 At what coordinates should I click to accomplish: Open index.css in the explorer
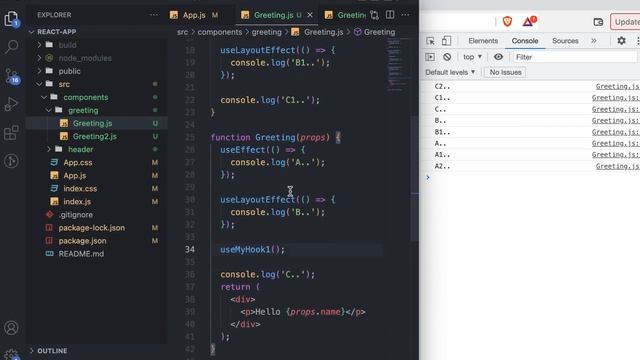click(80, 189)
